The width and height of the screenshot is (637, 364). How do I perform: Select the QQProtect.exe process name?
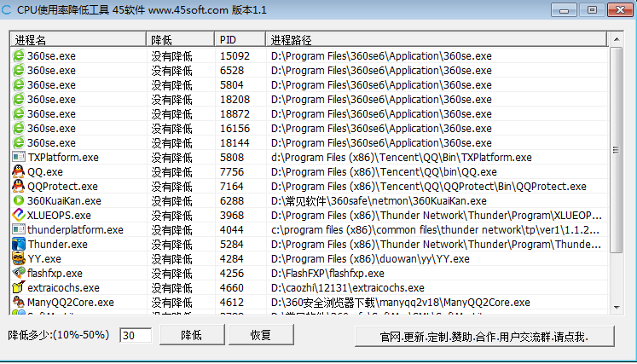tap(62, 187)
